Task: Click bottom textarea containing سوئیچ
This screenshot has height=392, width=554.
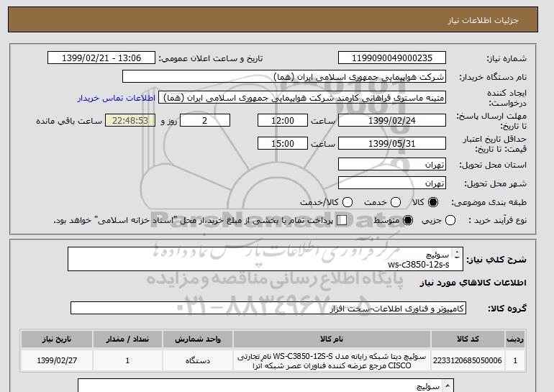Action: click(x=265, y=386)
